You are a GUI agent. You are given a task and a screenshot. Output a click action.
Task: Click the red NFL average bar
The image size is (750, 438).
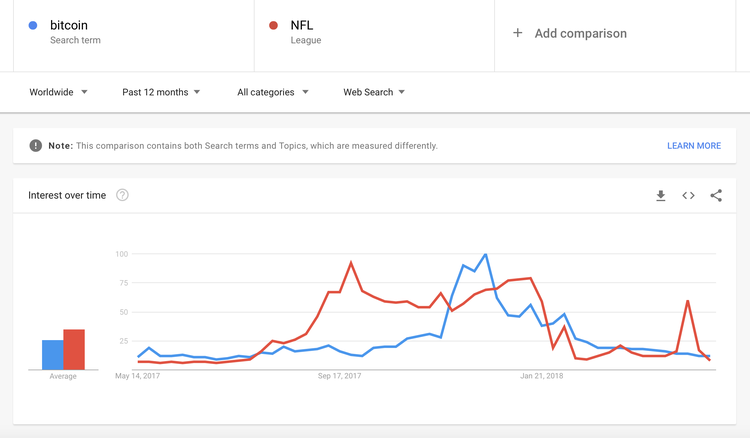click(74, 350)
